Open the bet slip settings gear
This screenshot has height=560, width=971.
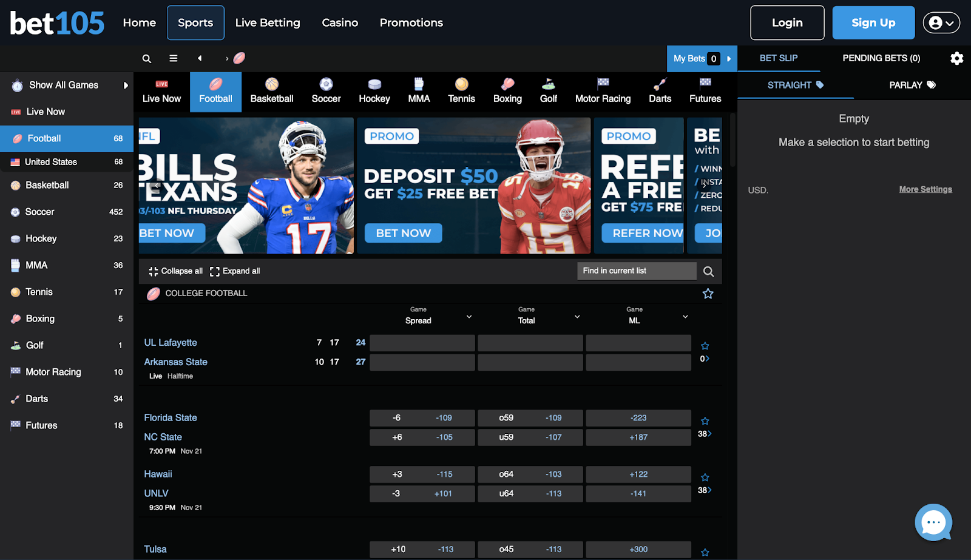tap(956, 58)
